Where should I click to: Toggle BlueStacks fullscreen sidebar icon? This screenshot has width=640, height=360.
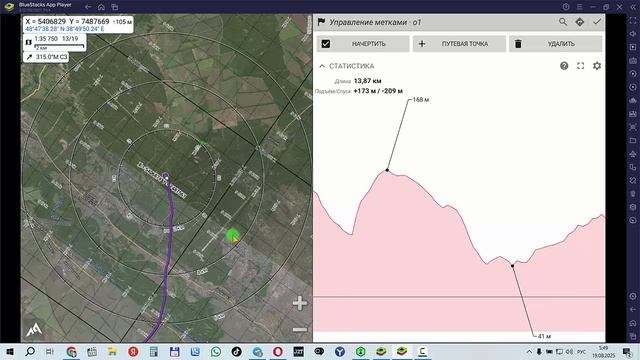[633, 20]
